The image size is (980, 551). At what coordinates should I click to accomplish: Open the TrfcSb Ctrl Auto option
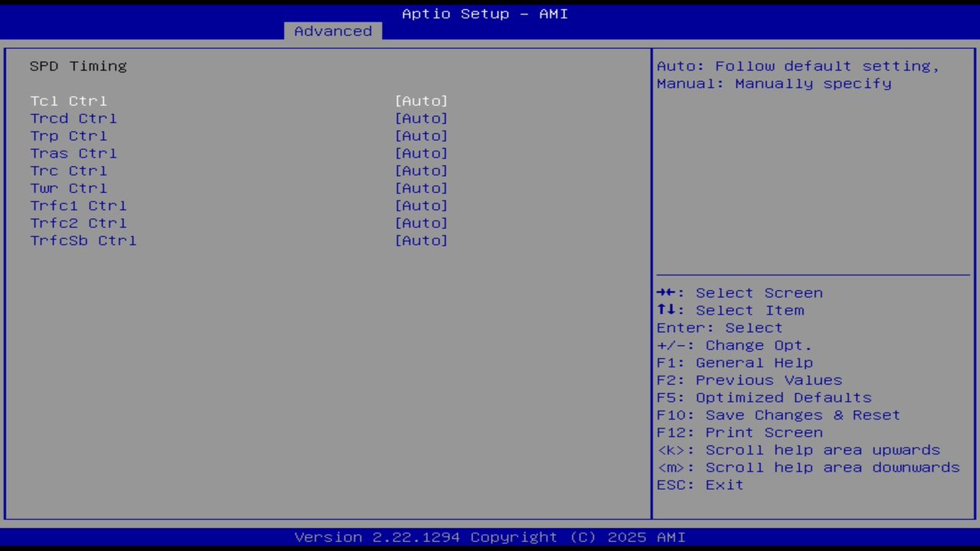coord(421,240)
